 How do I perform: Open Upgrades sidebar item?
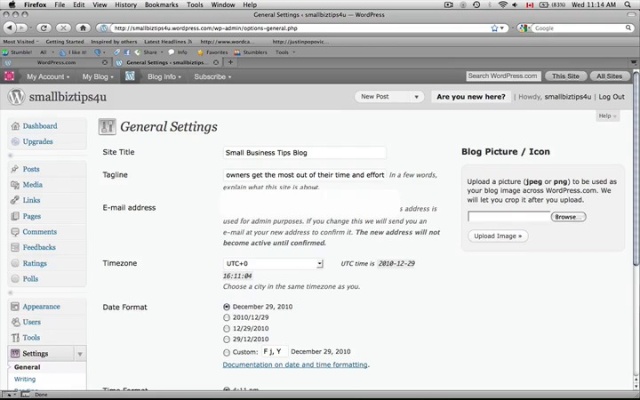[x=38, y=142]
